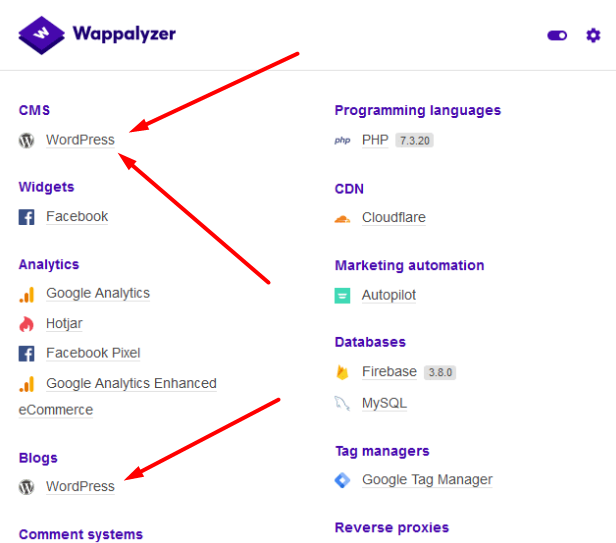Click the Google Analytics bar chart icon
Screen dimensions: 616x543
(x=26, y=294)
